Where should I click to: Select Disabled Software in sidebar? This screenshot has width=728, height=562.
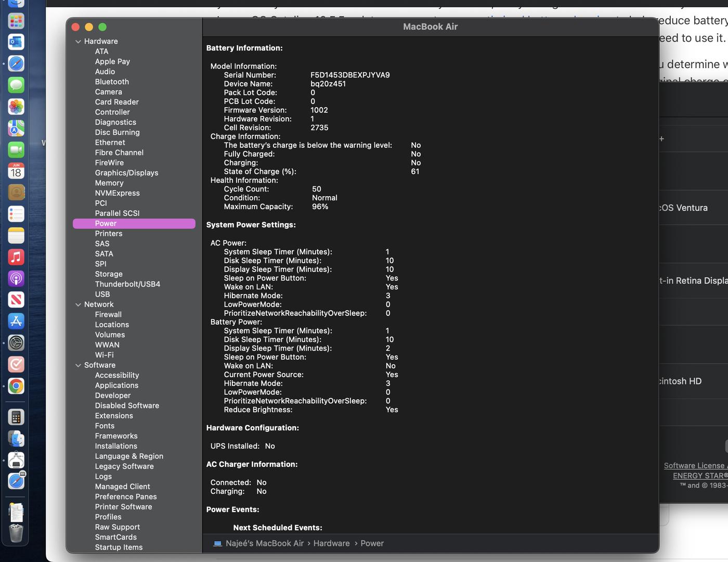coord(127,406)
